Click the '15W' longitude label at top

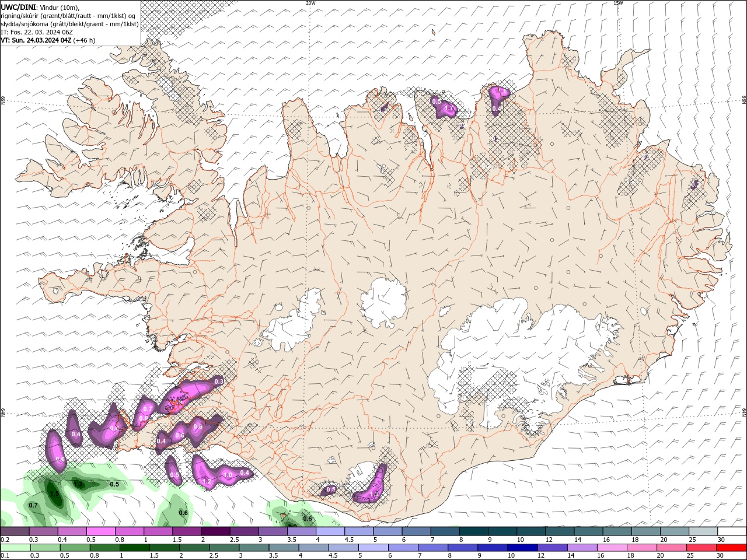pyautogui.click(x=617, y=3)
